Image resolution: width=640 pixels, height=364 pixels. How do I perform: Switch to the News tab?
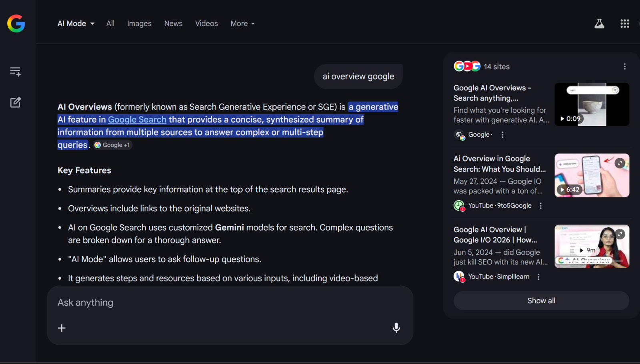point(173,24)
